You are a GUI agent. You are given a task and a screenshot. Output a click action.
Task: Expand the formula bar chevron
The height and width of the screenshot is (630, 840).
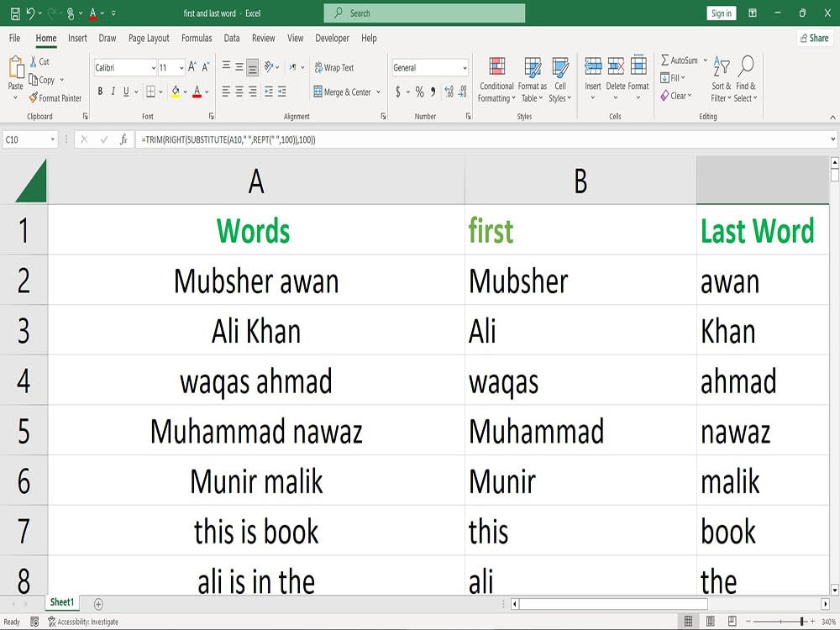832,139
